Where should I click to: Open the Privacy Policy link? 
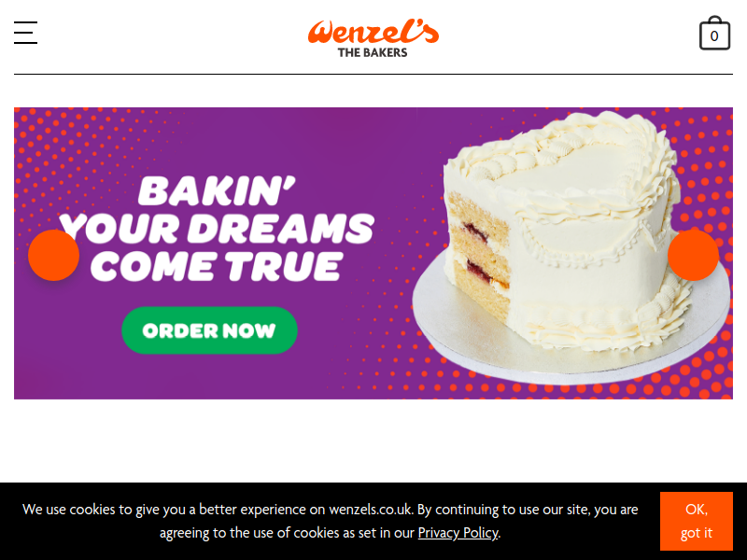[458, 532]
